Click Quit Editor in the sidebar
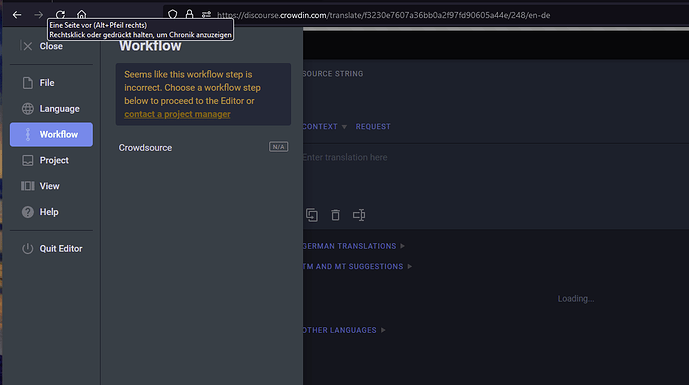The height and width of the screenshot is (385, 689). (51, 249)
